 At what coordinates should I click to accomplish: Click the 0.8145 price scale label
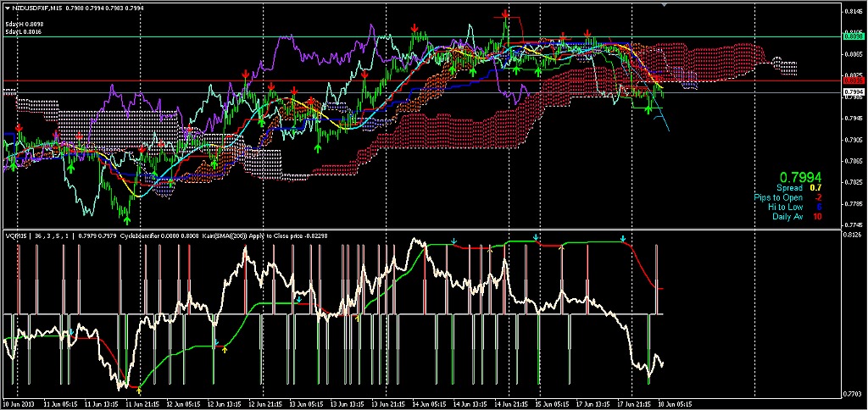coord(853,11)
